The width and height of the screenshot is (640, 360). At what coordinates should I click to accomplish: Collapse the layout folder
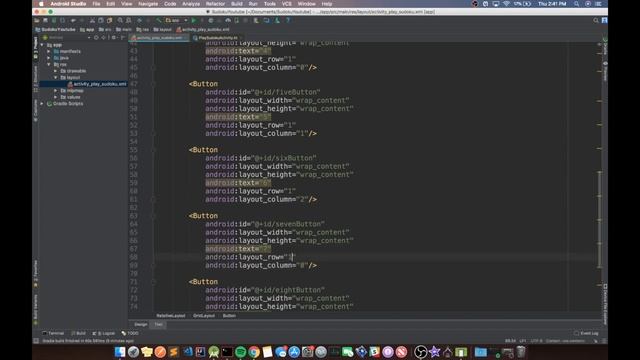click(x=56, y=78)
